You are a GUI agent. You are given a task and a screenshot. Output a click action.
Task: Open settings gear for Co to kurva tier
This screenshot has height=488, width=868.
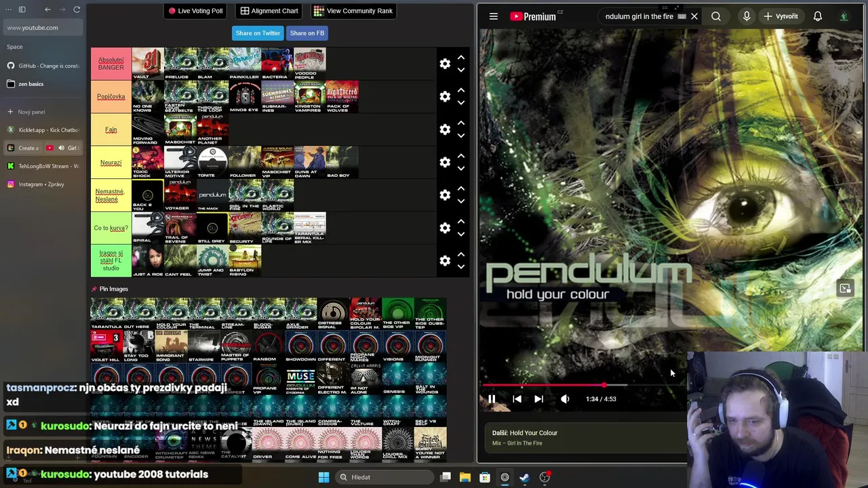(x=445, y=228)
